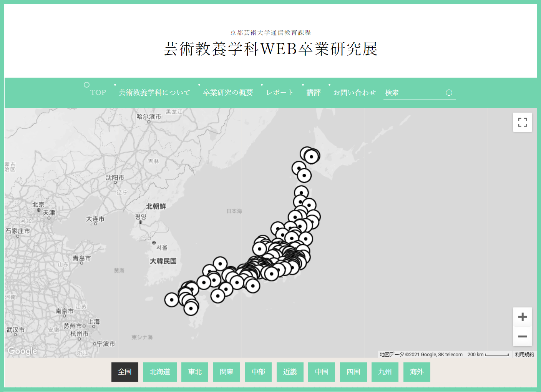
Task: Open the 講評 page
Action: pyautogui.click(x=314, y=93)
